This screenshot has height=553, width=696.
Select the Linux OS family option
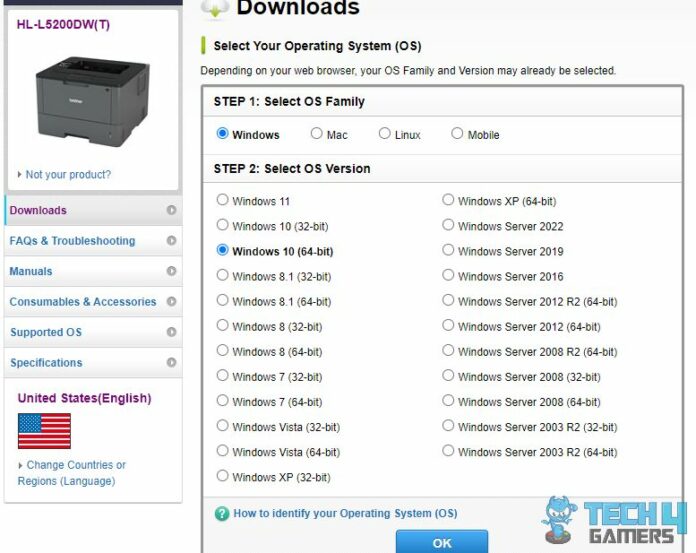click(x=384, y=133)
